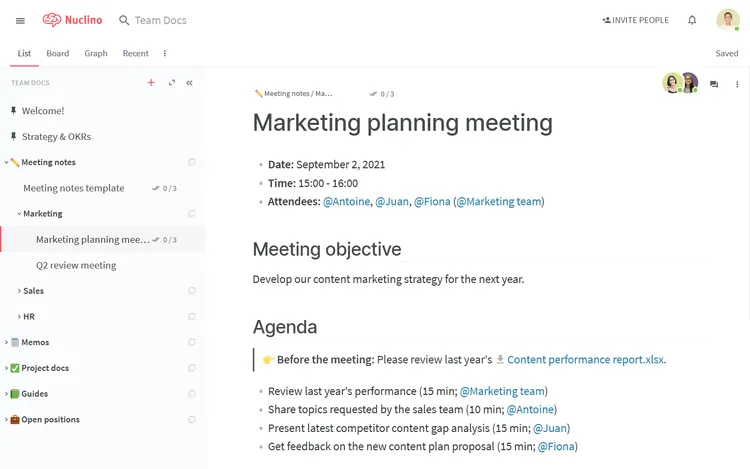The height and width of the screenshot is (469, 750).
Task: Click the Team Docs search field
Action: point(161,20)
